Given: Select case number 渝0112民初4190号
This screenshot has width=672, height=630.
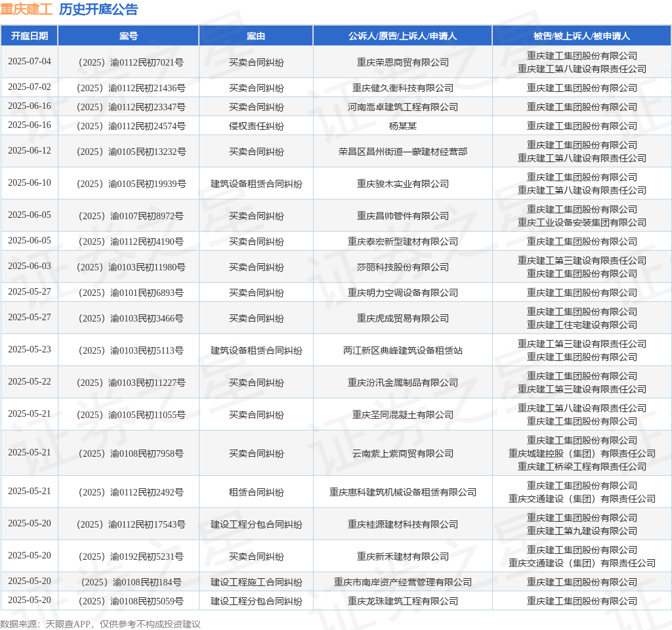Looking at the screenshot, I should [131, 241].
